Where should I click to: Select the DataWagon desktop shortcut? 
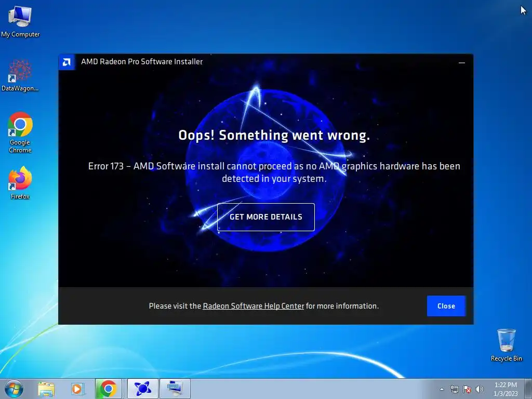(20, 75)
